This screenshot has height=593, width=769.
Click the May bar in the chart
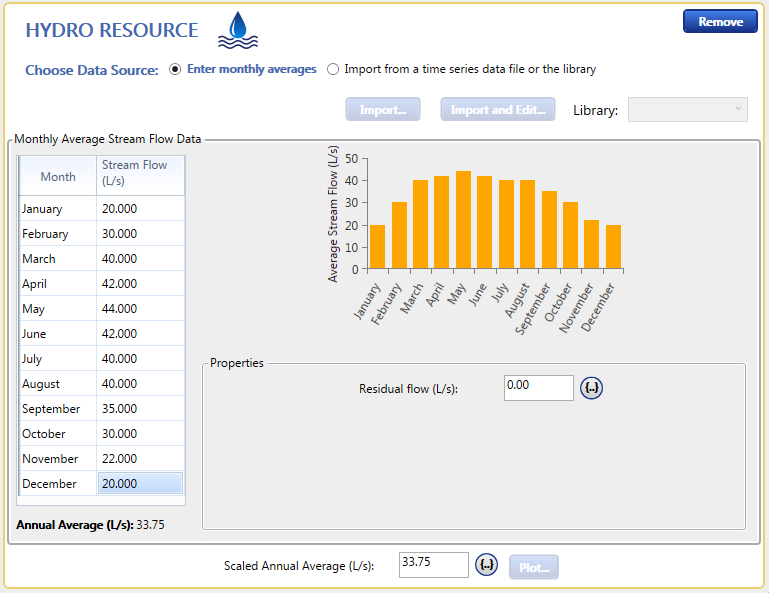(463, 220)
